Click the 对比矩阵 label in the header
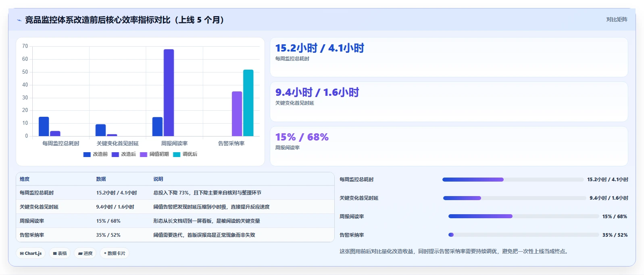 tap(617, 19)
